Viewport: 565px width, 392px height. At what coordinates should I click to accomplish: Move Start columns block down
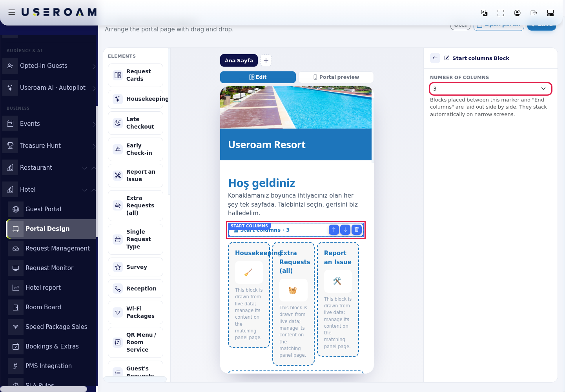[x=345, y=230]
